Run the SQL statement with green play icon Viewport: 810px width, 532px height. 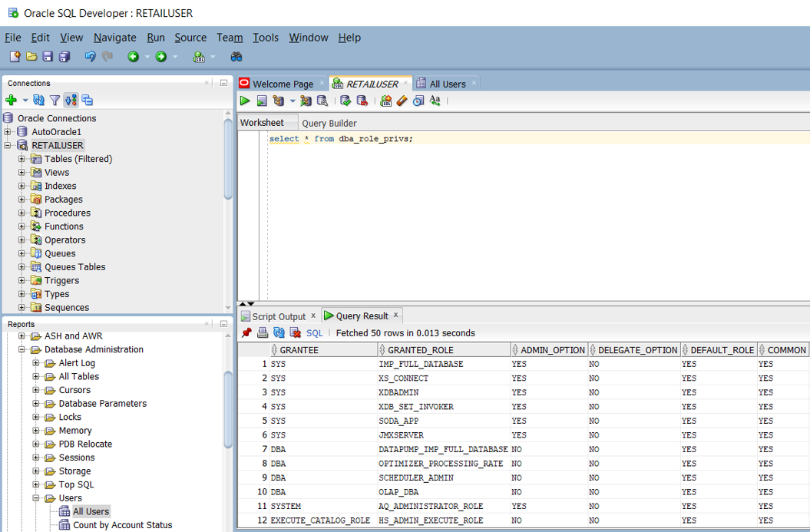pos(245,101)
